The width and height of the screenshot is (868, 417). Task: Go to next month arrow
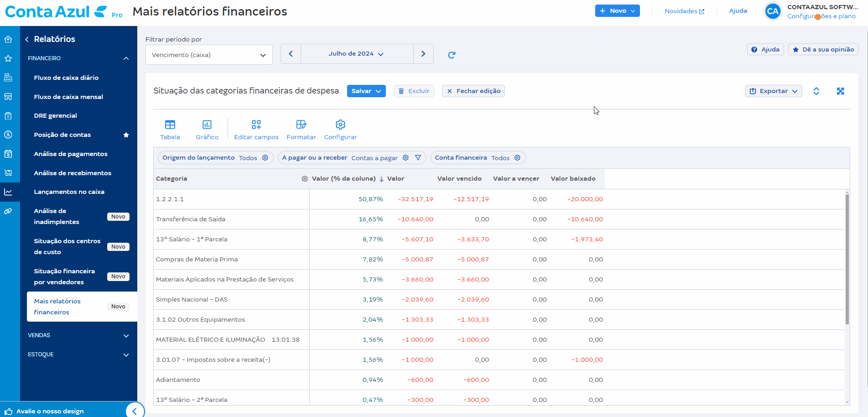[x=423, y=54]
